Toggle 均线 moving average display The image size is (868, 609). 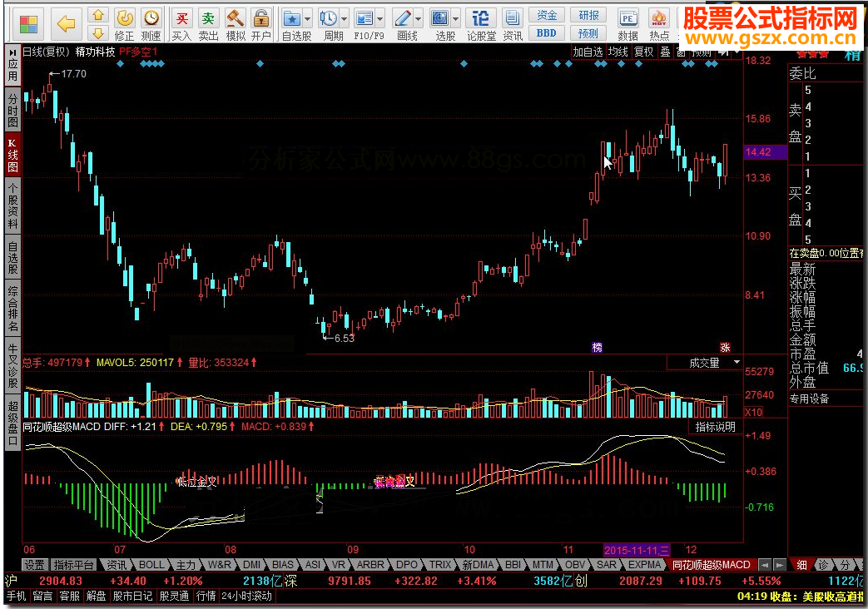(618, 52)
